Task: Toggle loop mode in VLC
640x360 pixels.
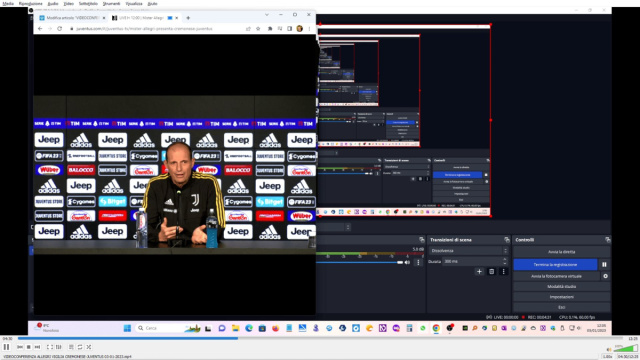Action: pos(80,347)
